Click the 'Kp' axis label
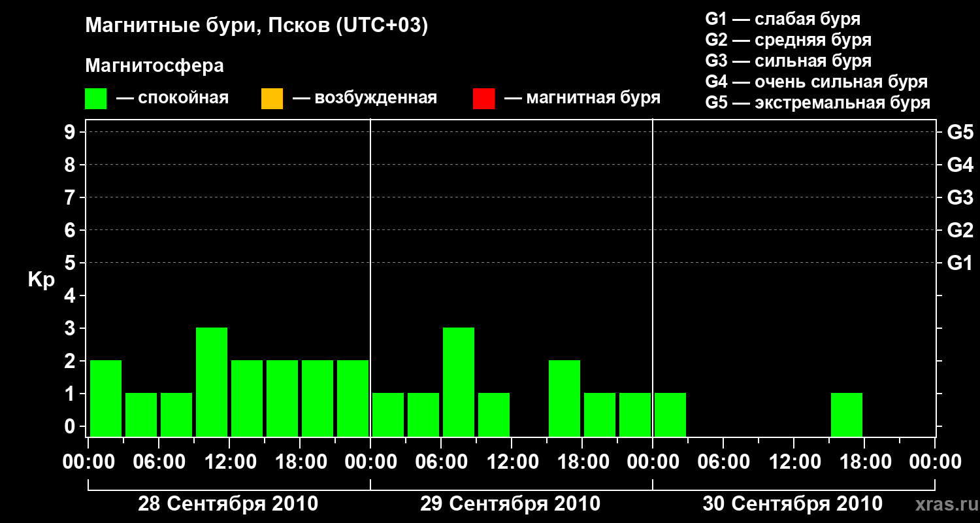This screenshot has width=980, height=523. (41, 280)
